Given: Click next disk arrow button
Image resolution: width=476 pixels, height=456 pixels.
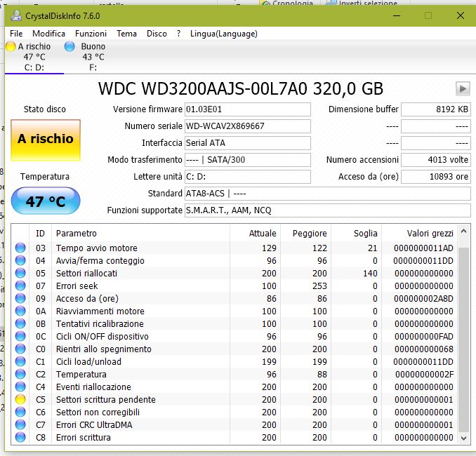Looking at the screenshot, I should tap(463, 89).
